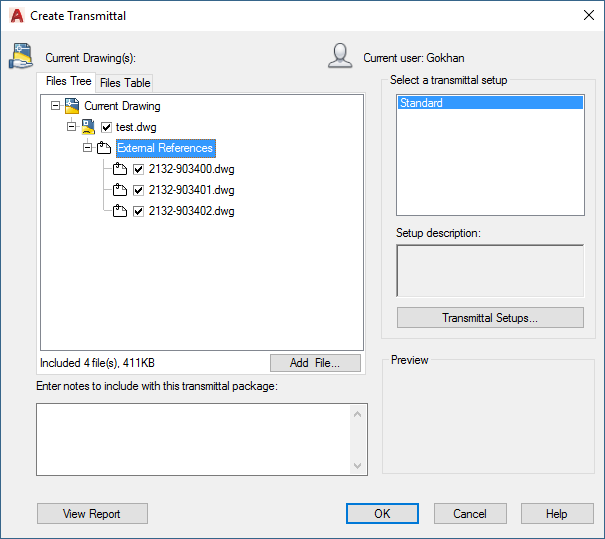Click the current user avatar icon

pos(340,57)
